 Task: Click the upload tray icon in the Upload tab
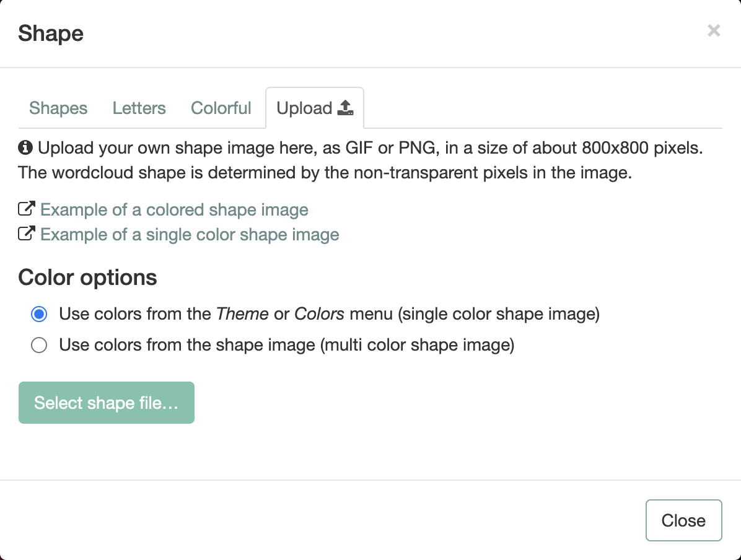pyautogui.click(x=346, y=108)
